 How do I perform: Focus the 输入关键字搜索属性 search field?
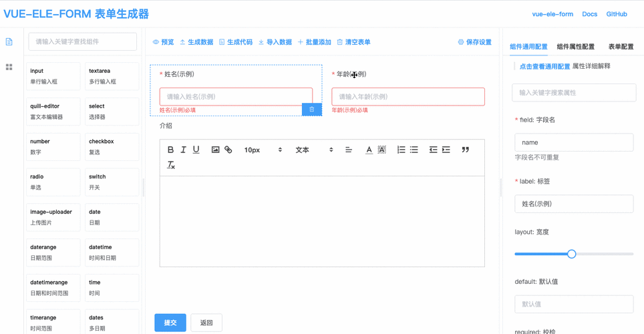click(574, 92)
